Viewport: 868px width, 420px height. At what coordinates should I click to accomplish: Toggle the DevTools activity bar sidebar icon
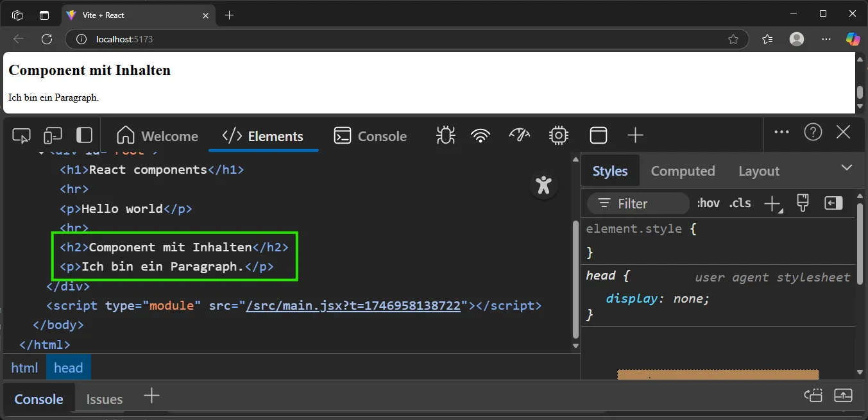(84, 135)
